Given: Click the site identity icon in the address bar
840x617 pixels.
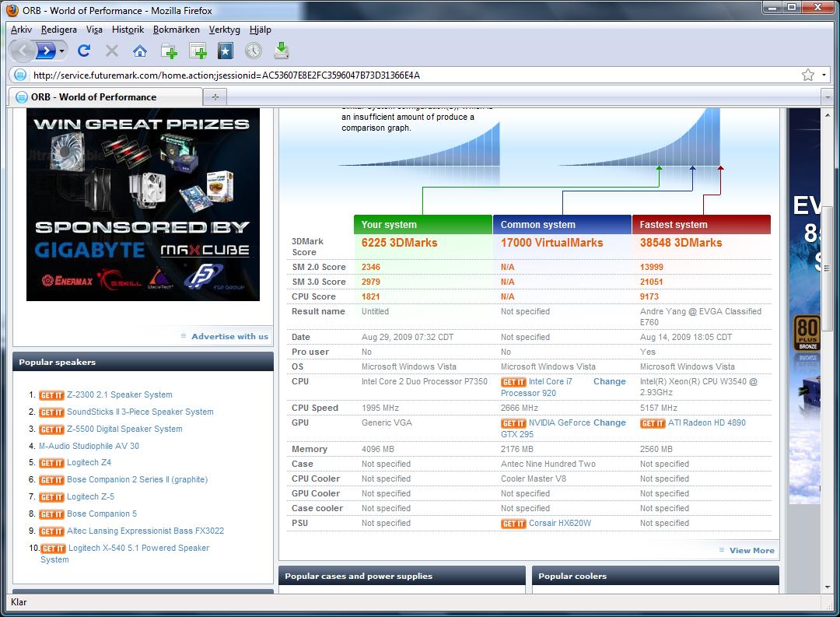Looking at the screenshot, I should pos(19,75).
